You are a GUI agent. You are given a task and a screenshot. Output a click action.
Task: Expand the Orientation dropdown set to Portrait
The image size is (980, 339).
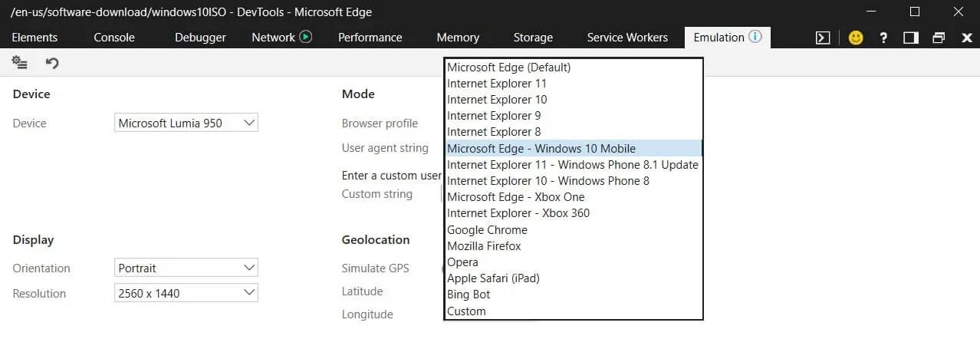(x=186, y=268)
